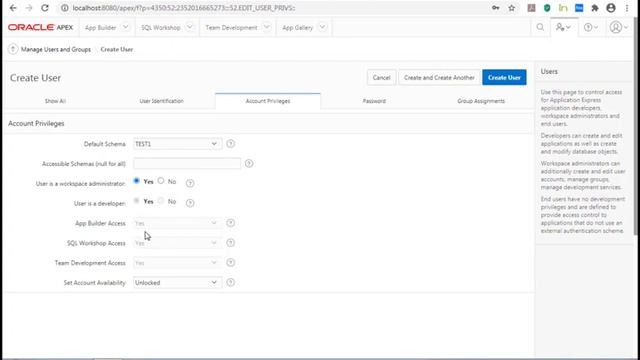This screenshot has height=360, width=640.
Task: Show help for Team Development Access
Action: [x=231, y=262]
